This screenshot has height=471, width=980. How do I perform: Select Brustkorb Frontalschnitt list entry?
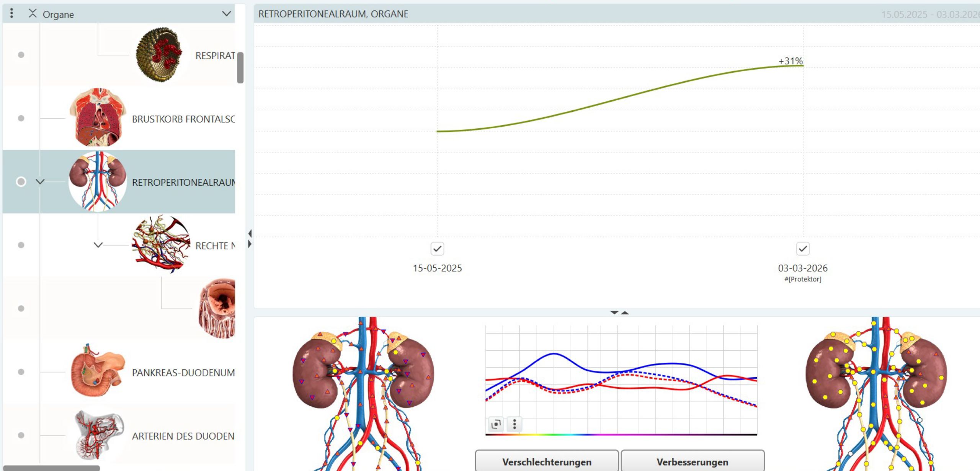click(x=183, y=119)
